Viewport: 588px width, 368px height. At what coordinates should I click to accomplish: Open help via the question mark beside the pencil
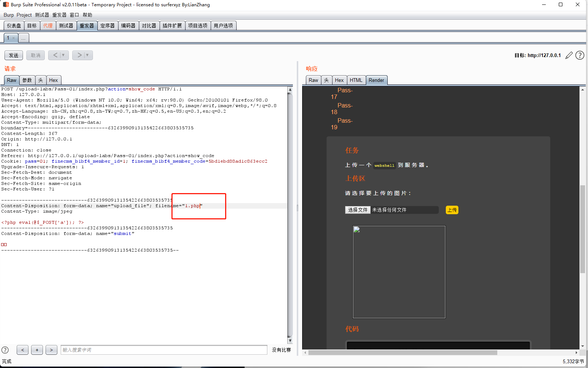coord(580,55)
